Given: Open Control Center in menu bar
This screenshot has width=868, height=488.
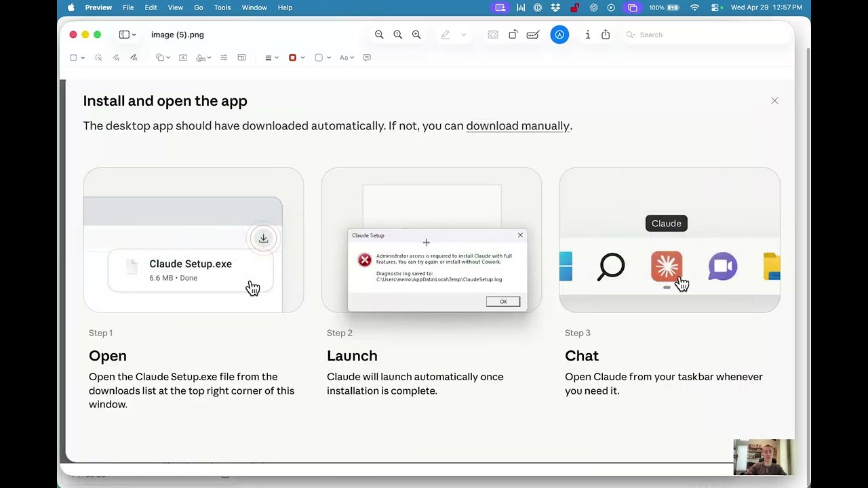Looking at the screenshot, I should pos(717,7).
